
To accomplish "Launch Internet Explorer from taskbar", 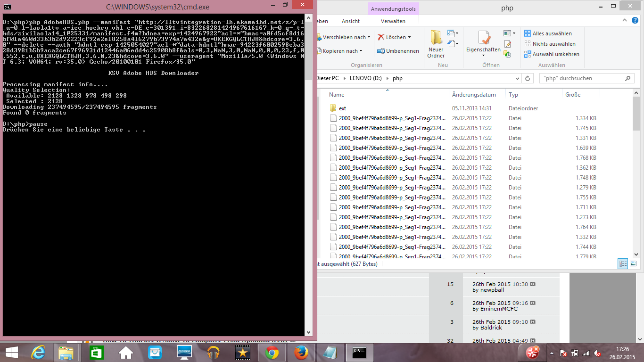I will pyautogui.click(x=38, y=352).
